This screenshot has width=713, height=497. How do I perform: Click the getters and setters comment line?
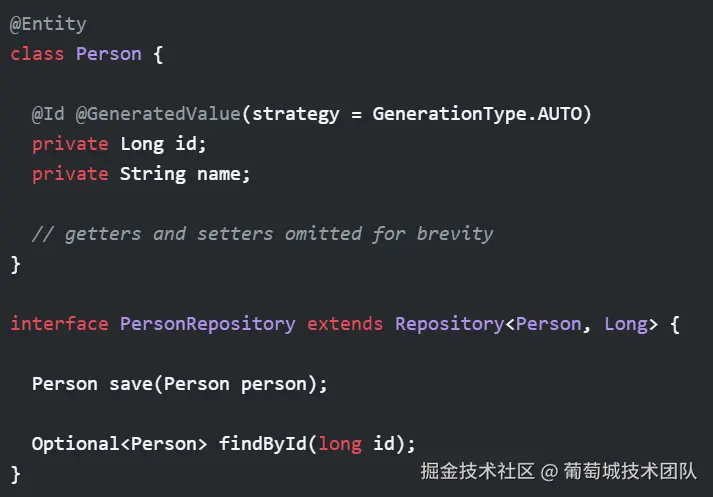click(262, 234)
